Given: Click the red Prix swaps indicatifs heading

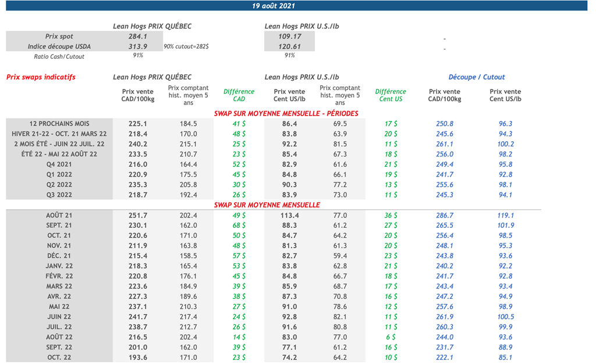Looking at the screenshot, I should click(41, 77).
